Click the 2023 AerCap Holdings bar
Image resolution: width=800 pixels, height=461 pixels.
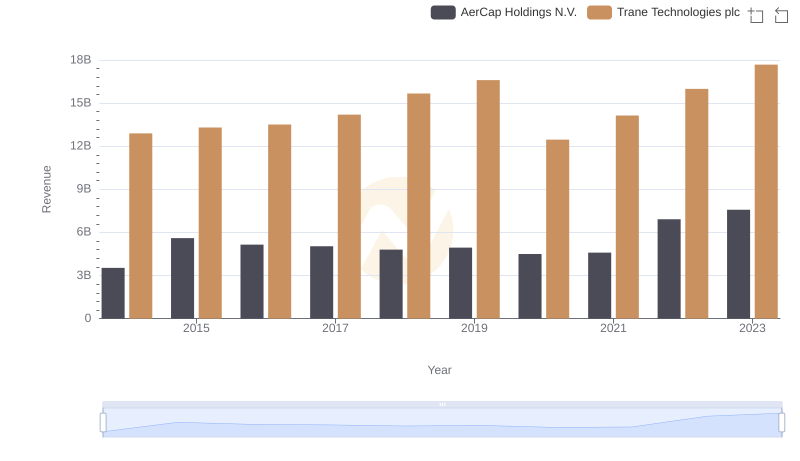click(x=738, y=264)
